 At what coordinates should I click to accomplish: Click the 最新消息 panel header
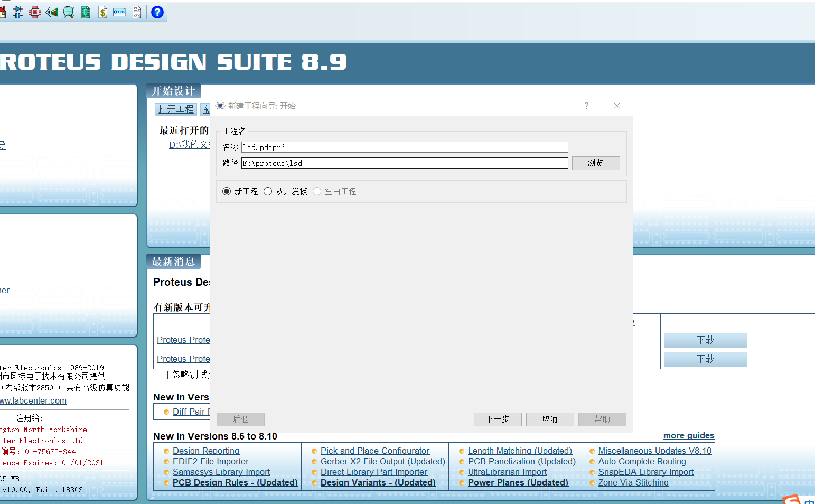(x=173, y=262)
